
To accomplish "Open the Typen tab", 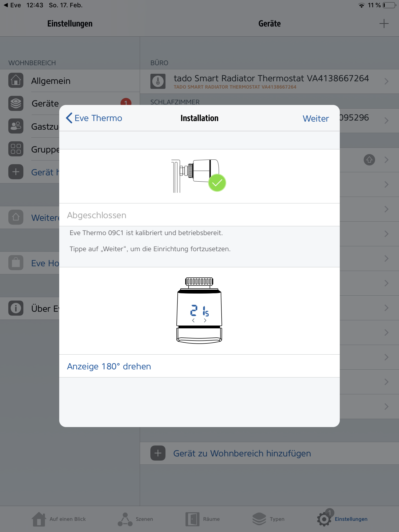I will [268, 519].
